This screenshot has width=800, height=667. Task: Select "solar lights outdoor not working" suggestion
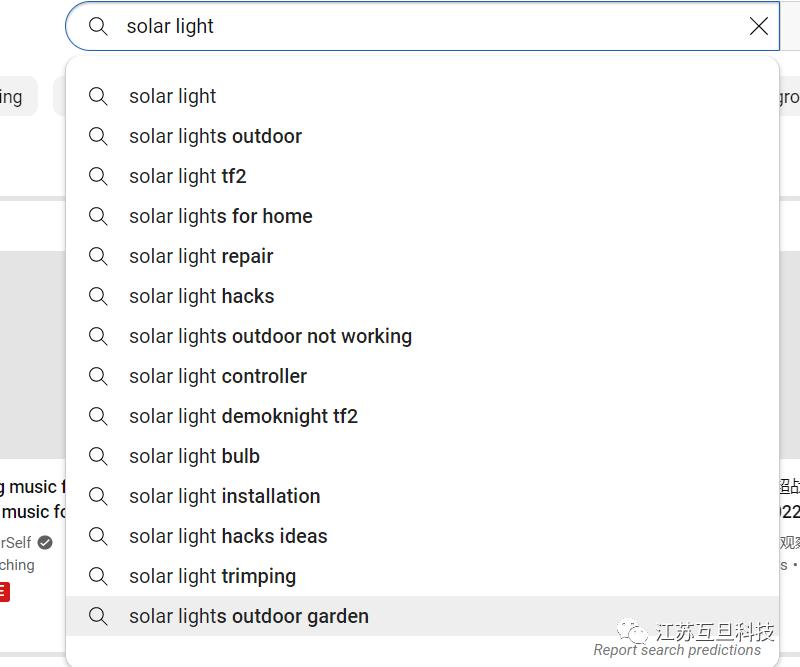click(x=270, y=336)
